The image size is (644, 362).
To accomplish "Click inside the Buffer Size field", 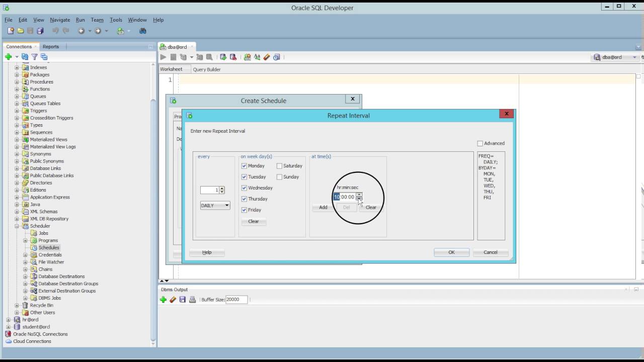I will click(x=236, y=300).
